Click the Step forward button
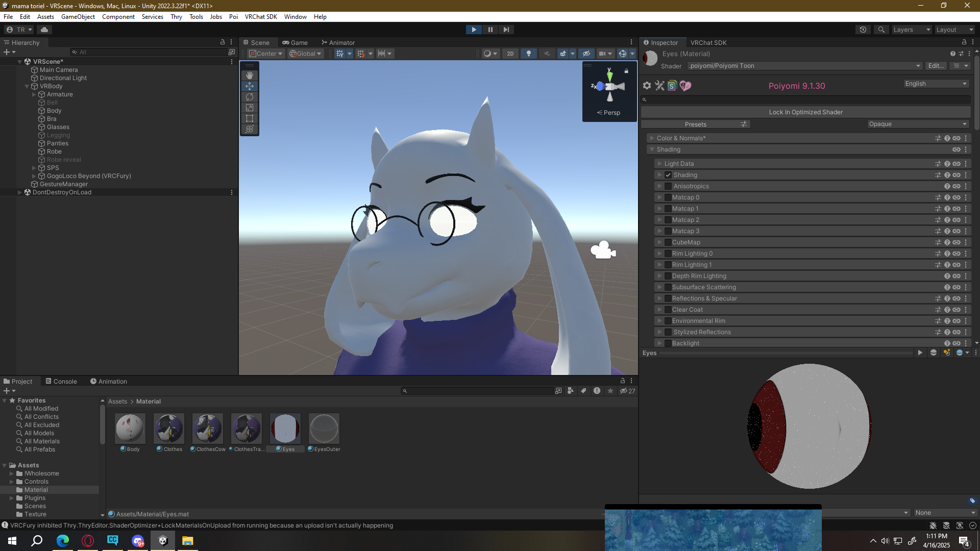This screenshot has height=551, width=980. point(506,30)
